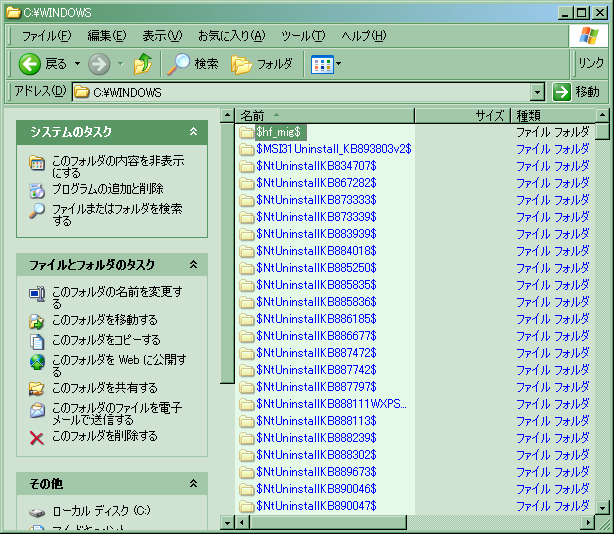Open the ヘルプ(H) menu
The width and height of the screenshot is (614, 534).
[363, 36]
